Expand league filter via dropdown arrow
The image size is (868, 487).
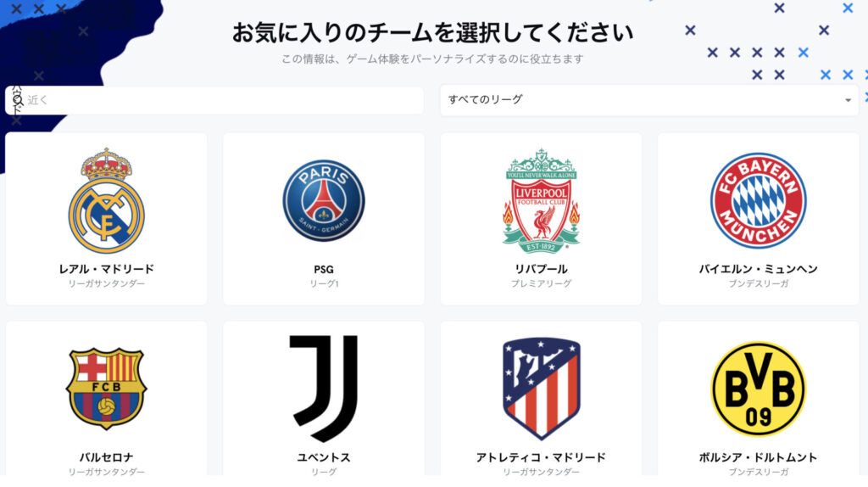tap(848, 100)
